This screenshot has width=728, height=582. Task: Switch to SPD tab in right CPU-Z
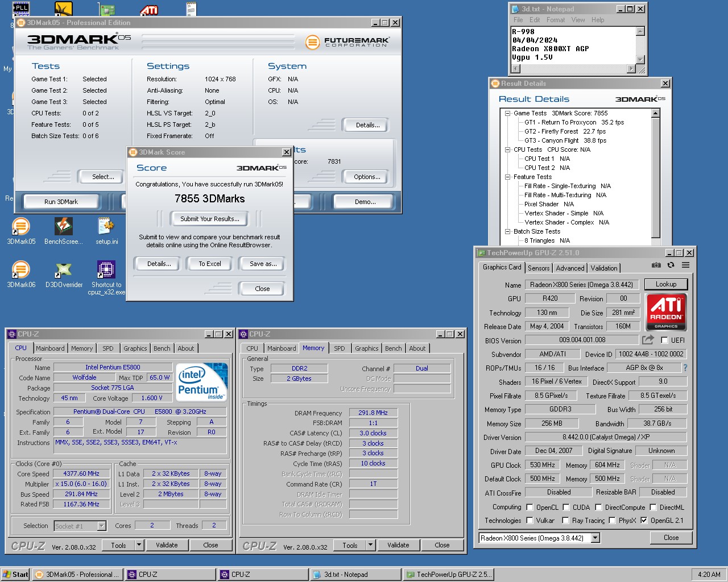point(340,348)
